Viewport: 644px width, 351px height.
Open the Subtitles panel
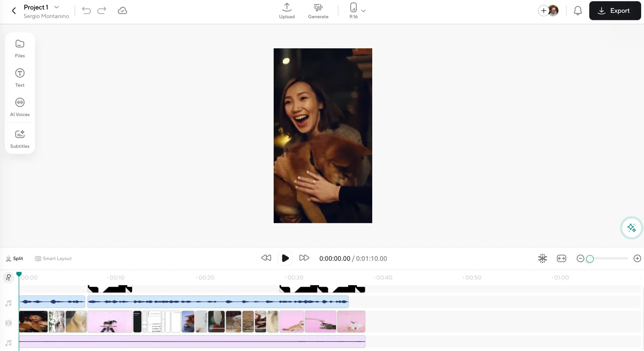tap(19, 139)
